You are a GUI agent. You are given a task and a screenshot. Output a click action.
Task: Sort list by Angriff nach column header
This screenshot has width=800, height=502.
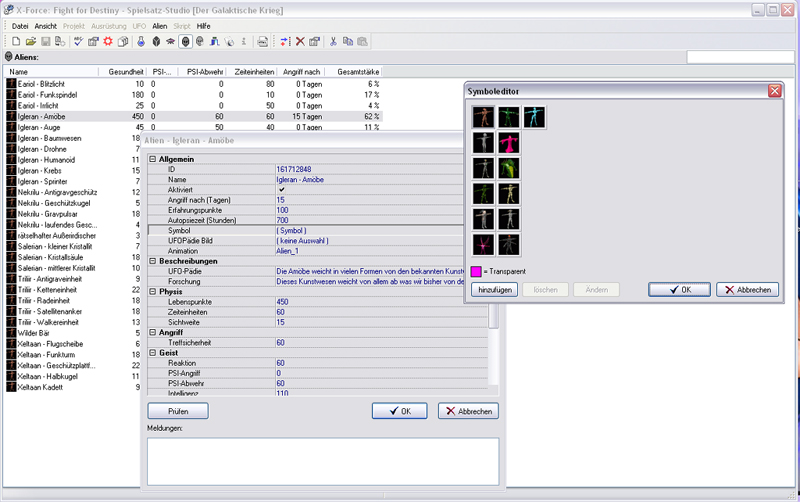click(x=301, y=72)
